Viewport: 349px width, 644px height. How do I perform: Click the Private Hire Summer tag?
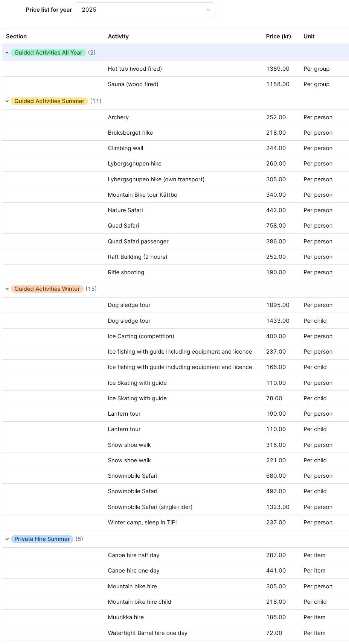point(42,539)
